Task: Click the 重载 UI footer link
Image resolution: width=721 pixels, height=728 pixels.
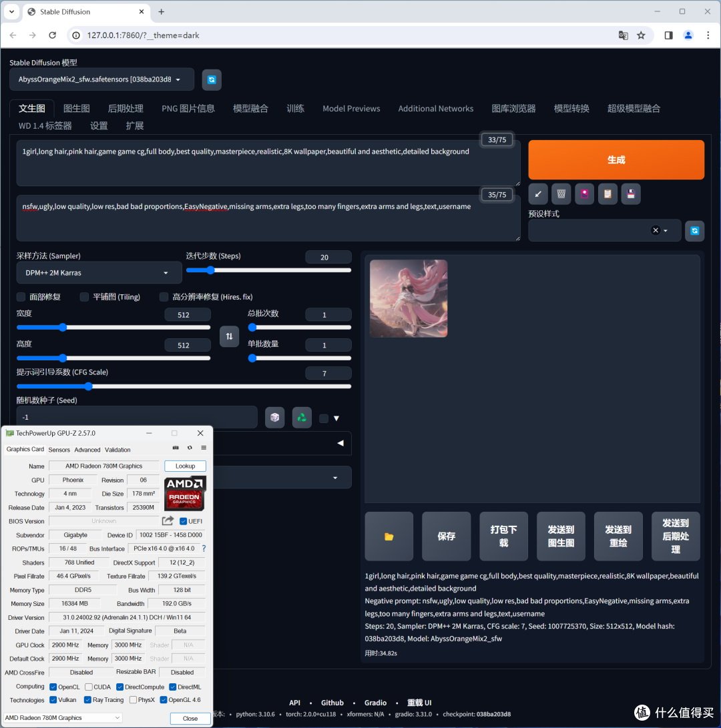Action: coord(419,703)
